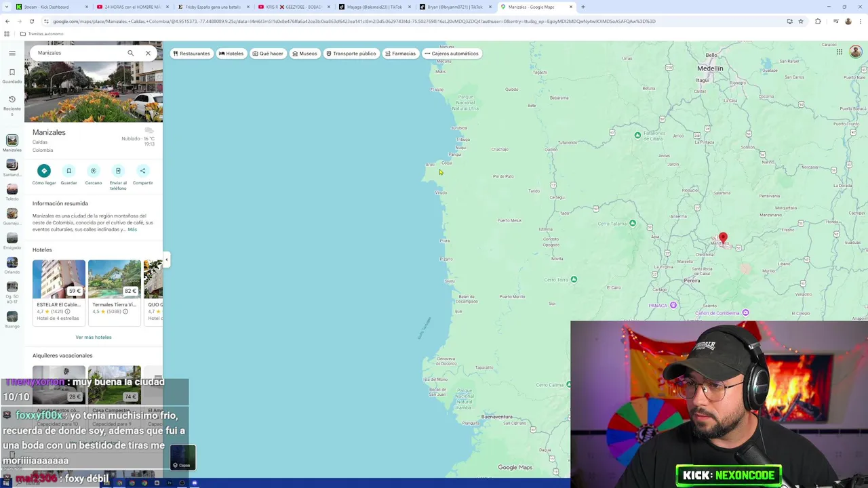Click the Cercano nearby icon
868x488 pixels.
pos(94,171)
